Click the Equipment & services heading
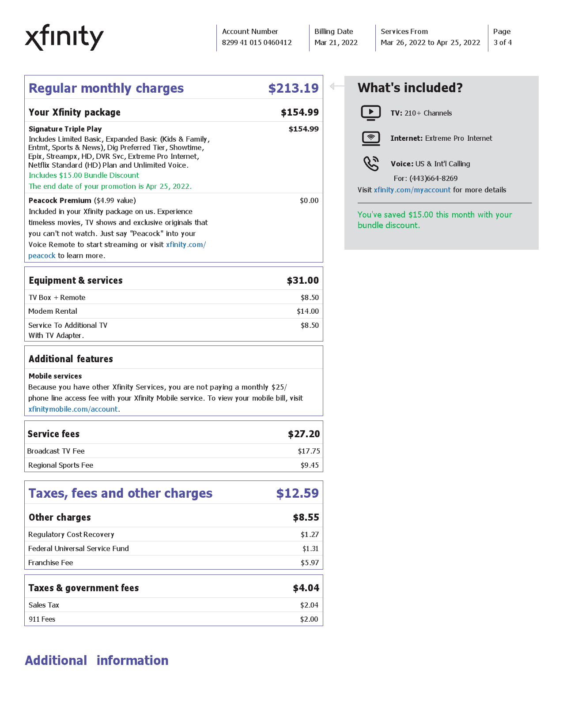Image resolution: width=563 pixels, height=728 pixels. [x=76, y=280]
